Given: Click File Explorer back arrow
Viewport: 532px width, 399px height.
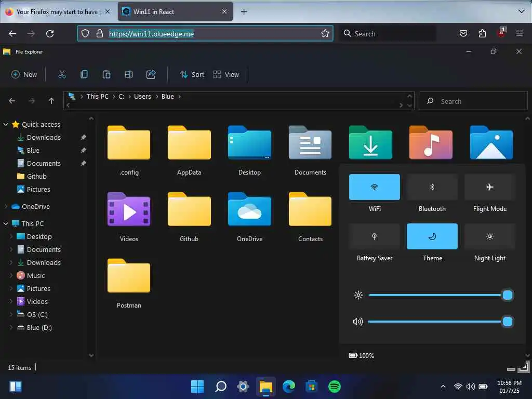Looking at the screenshot, I should pos(12,101).
